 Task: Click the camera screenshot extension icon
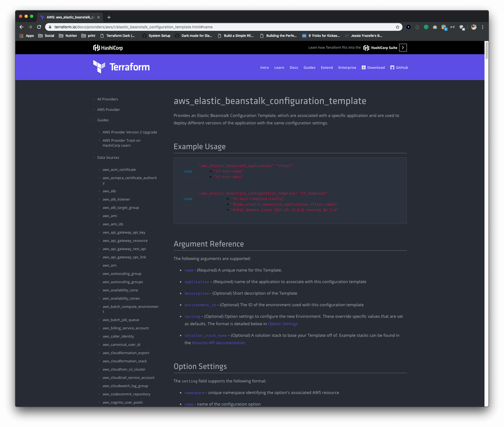435,27
